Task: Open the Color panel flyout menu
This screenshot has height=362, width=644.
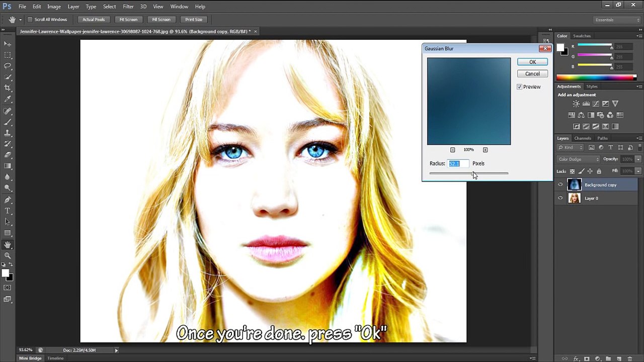Action: click(x=639, y=36)
